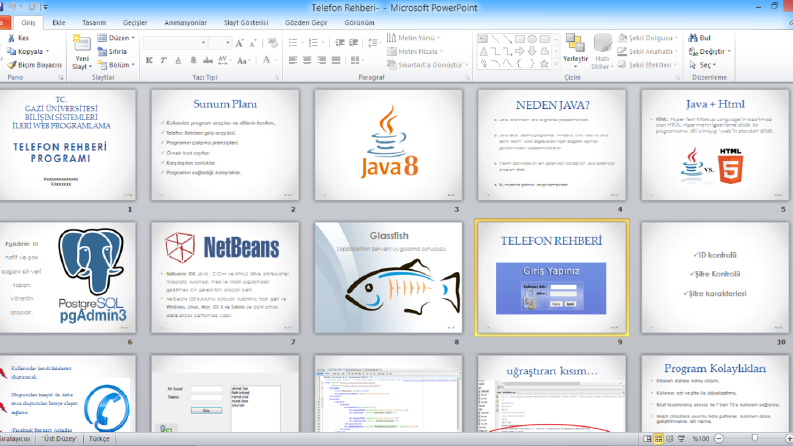Click the Metin Yönü text direction button
Viewport: 793px width, 446px height.
(414, 38)
